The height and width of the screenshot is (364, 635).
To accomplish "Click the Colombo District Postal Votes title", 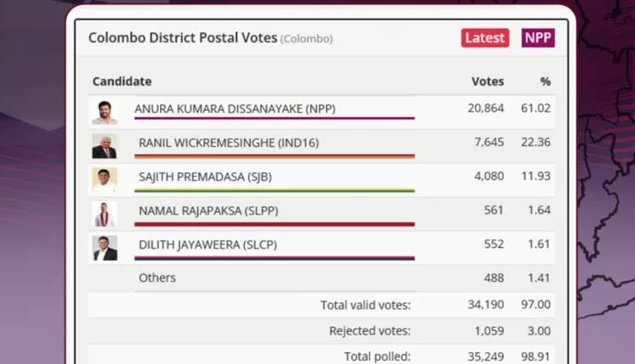I will (x=182, y=38).
